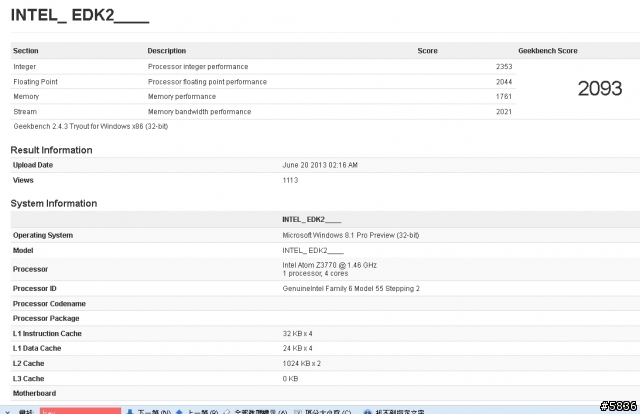640x414 pixels.
Task: Click 'Intel Atom Z3770 @ 1.46 GHz' value
Action: coord(329,265)
